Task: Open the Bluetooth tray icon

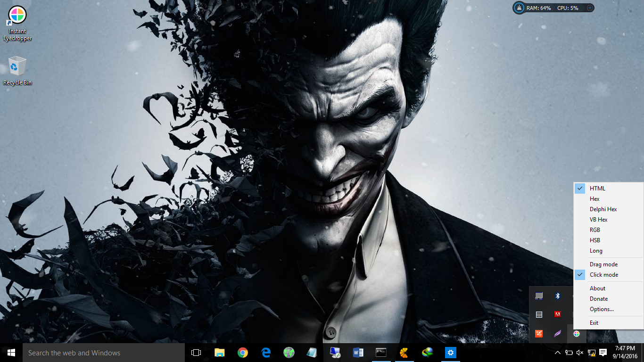Action: (x=558, y=296)
